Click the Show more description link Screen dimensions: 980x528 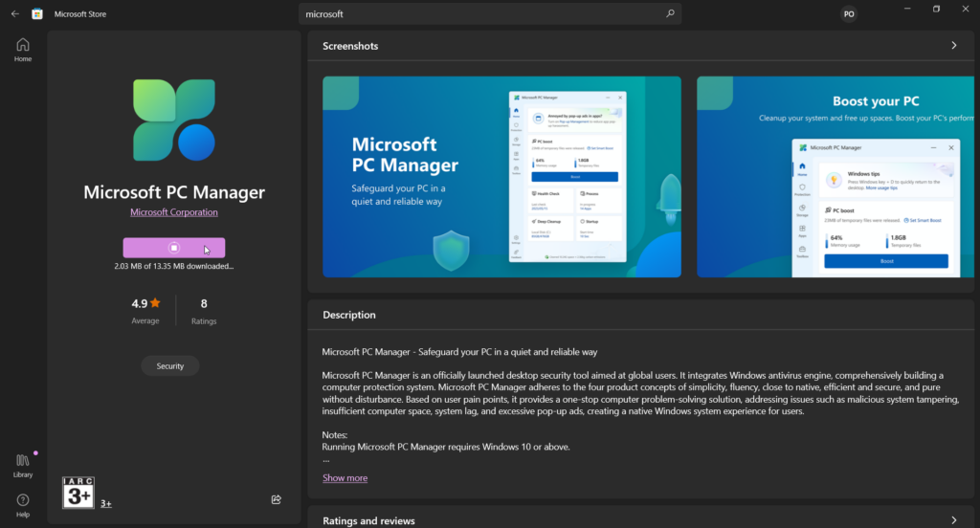[x=345, y=478]
